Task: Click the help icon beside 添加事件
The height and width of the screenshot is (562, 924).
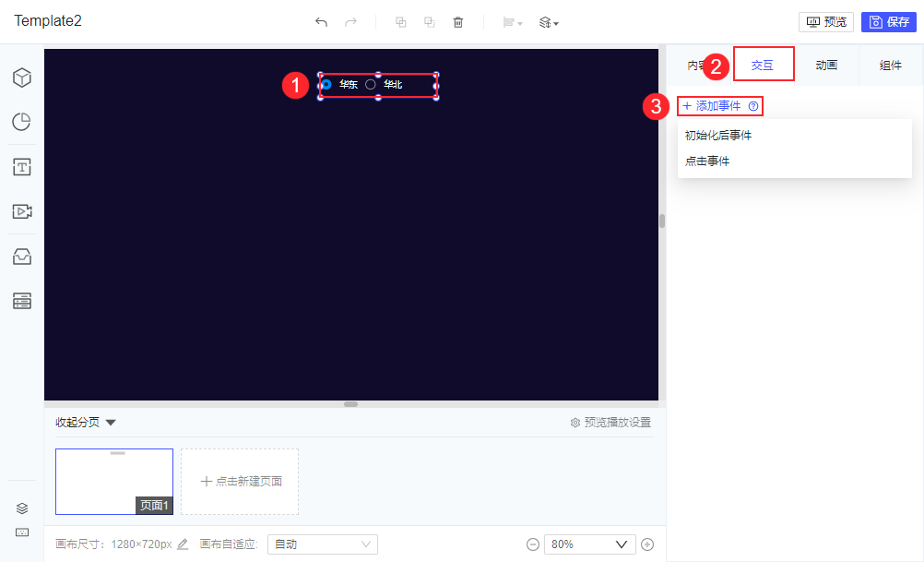Action: click(753, 106)
